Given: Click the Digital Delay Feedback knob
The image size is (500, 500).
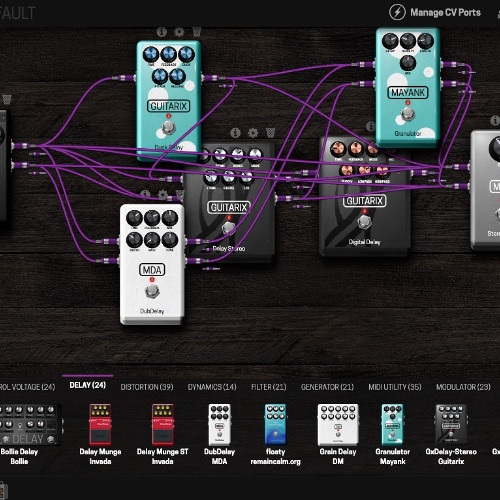Looking at the screenshot, I should pos(356,149).
